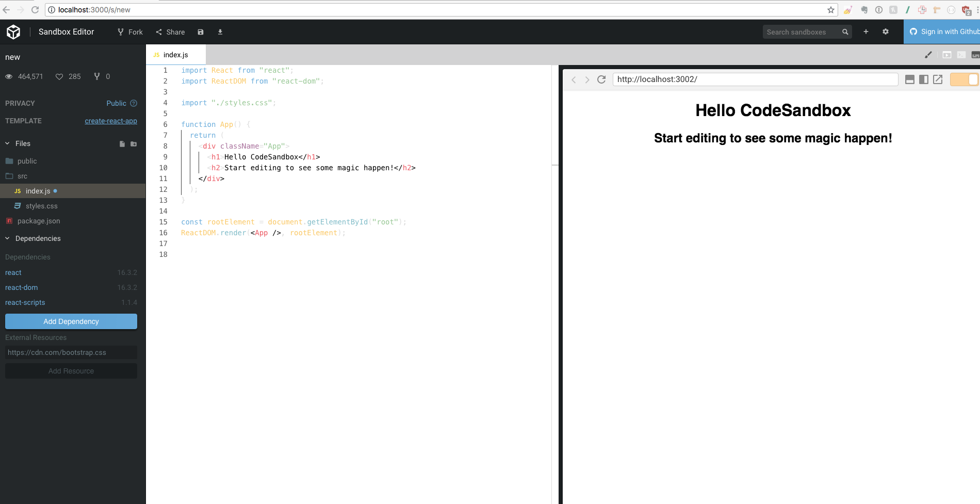Click the prettify brush icon
The width and height of the screenshot is (980, 504).
coord(928,55)
